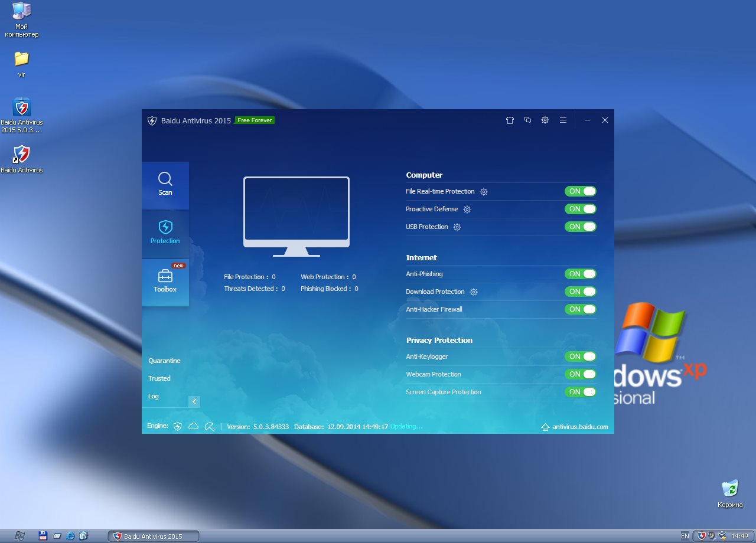The image size is (756, 543).
Task: Click the taskbar clock showing 14:49
Action: pos(740,536)
